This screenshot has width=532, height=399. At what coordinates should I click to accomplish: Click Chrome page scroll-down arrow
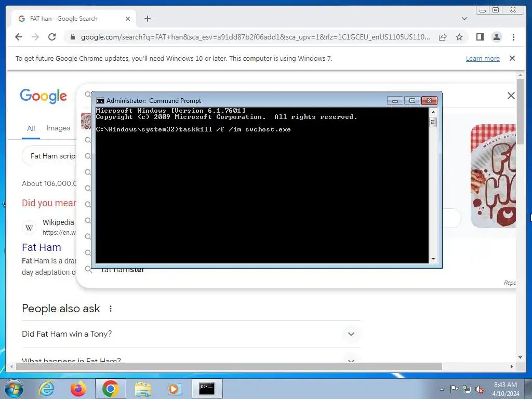[521, 357]
